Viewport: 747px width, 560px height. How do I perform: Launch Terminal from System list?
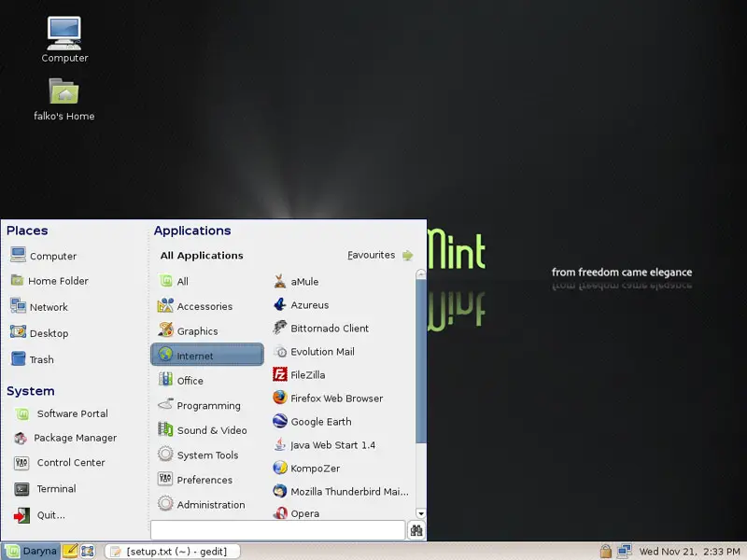[x=45, y=488]
